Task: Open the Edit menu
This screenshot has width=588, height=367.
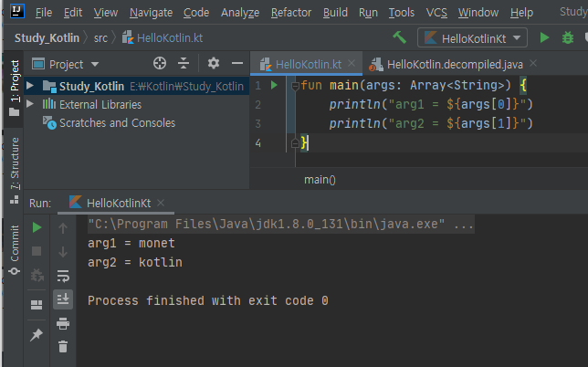Action: point(73,13)
